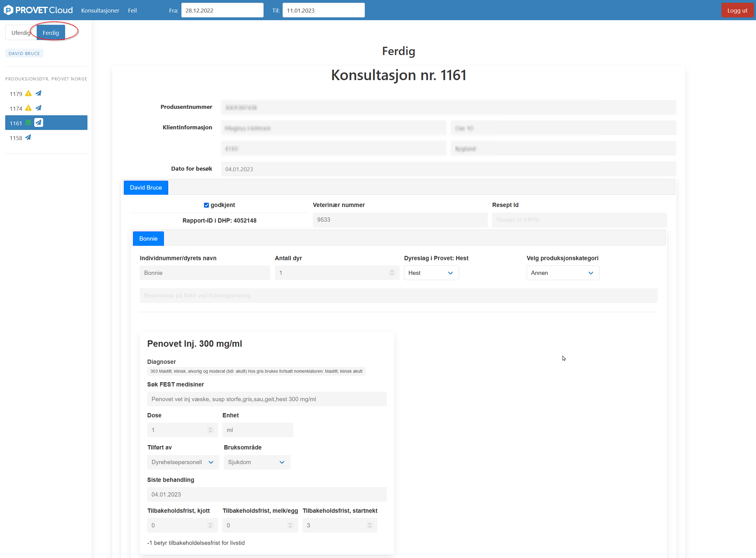Click the 303 Mastitt diagnosis tag
Image resolution: width=756 pixels, height=558 pixels.
click(256, 371)
